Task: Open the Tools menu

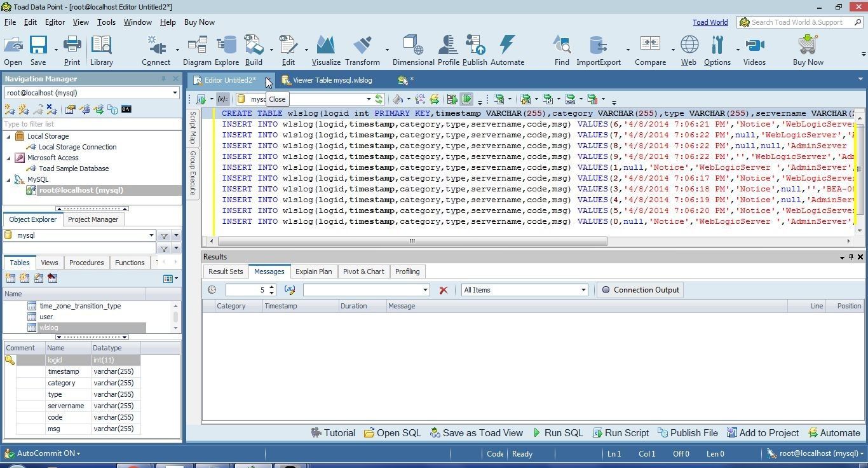Action: (106, 22)
